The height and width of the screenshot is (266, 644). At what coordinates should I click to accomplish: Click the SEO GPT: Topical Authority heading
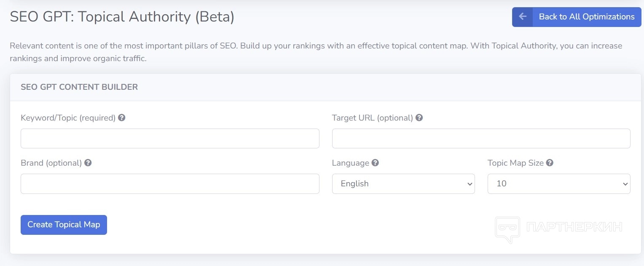(122, 17)
